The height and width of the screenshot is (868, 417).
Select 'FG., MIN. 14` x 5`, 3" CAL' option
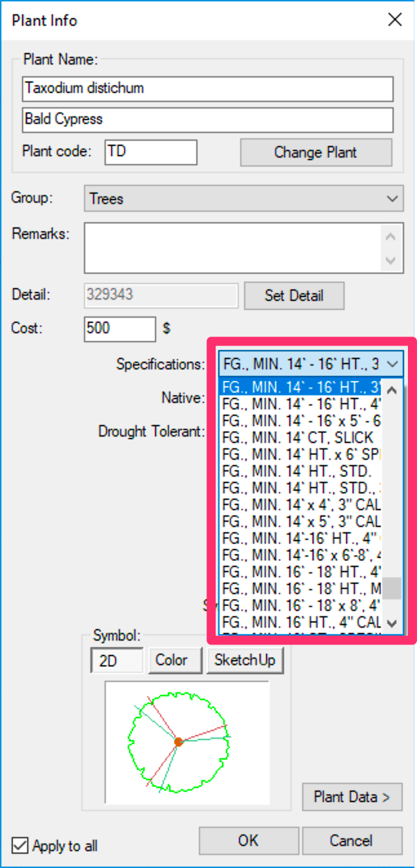click(x=301, y=521)
